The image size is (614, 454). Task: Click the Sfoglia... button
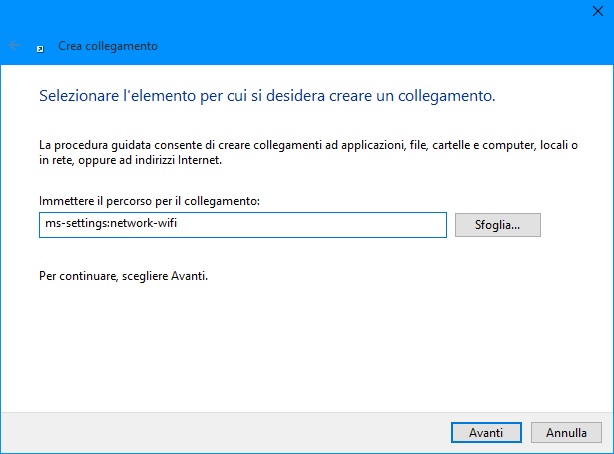497,225
